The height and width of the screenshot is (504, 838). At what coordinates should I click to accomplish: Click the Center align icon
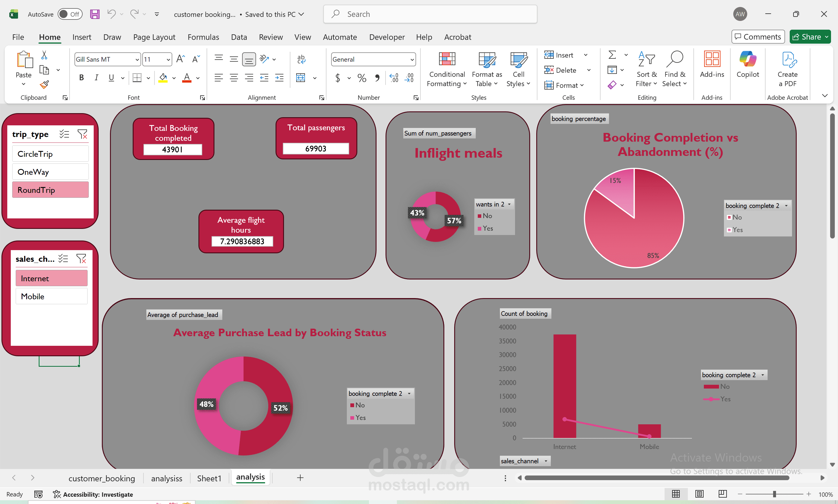(234, 78)
